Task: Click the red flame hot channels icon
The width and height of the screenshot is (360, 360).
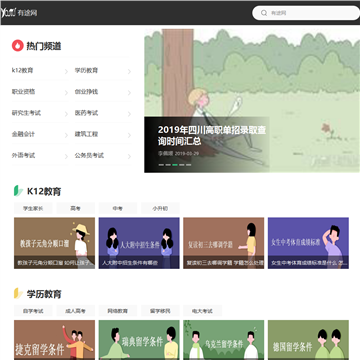Action: tap(18, 46)
